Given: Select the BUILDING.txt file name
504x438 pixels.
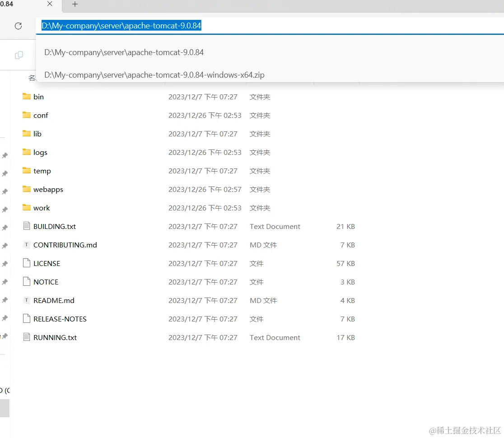Looking at the screenshot, I should coord(55,227).
